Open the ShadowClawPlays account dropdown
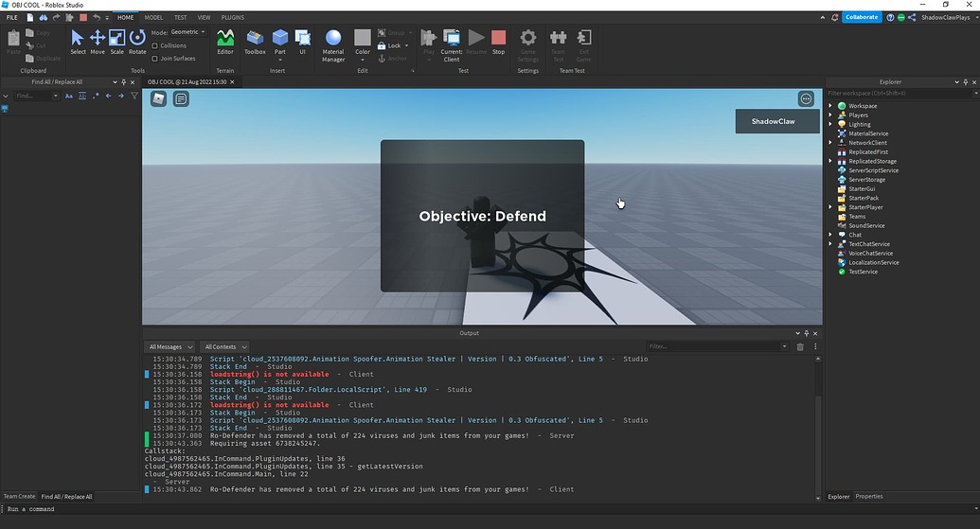This screenshot has width=980, height=529. [x=948, y=17]
